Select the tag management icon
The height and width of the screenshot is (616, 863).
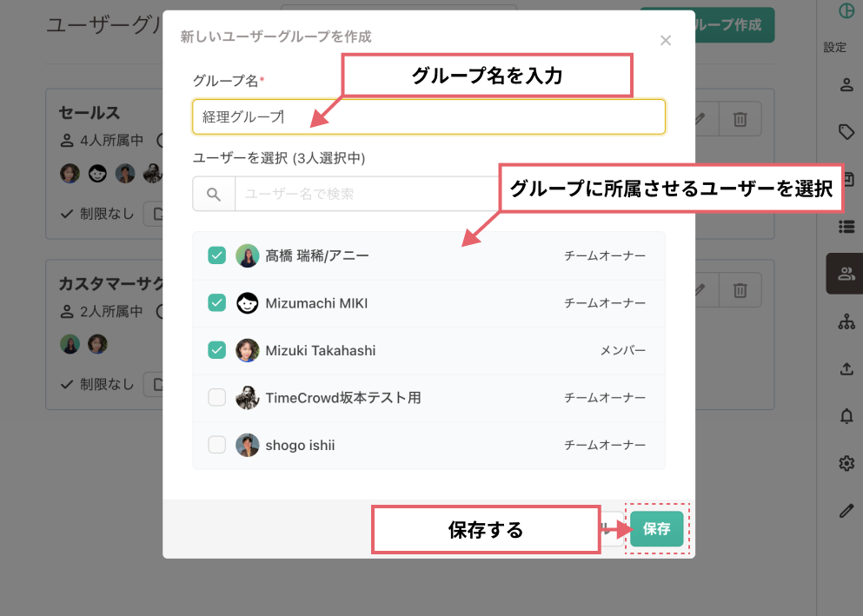(846, 131)
